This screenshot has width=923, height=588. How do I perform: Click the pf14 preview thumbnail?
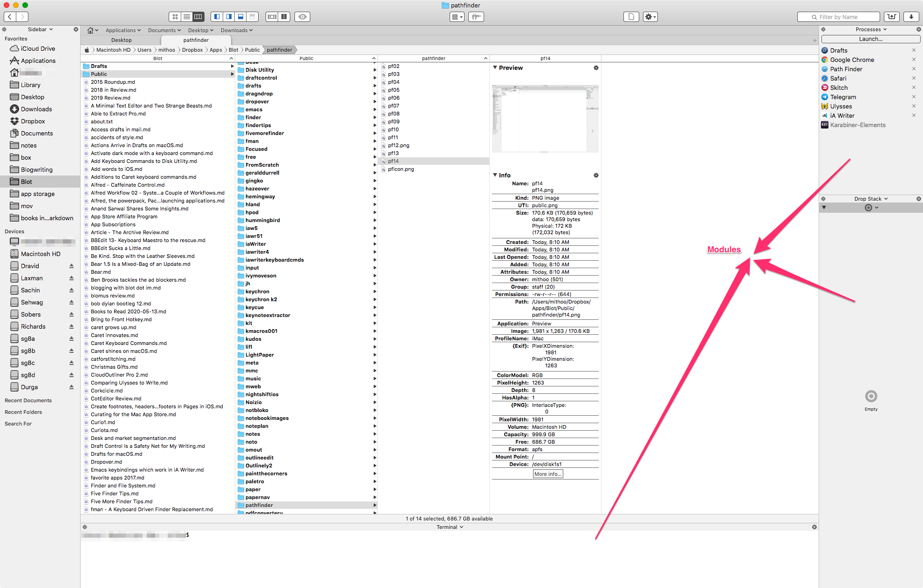tap(545, 118)
